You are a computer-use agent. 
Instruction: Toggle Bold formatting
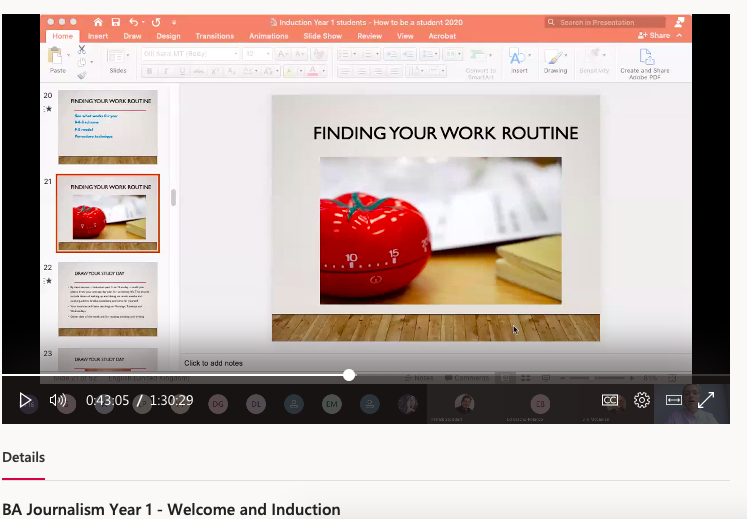tap(150, 71)
